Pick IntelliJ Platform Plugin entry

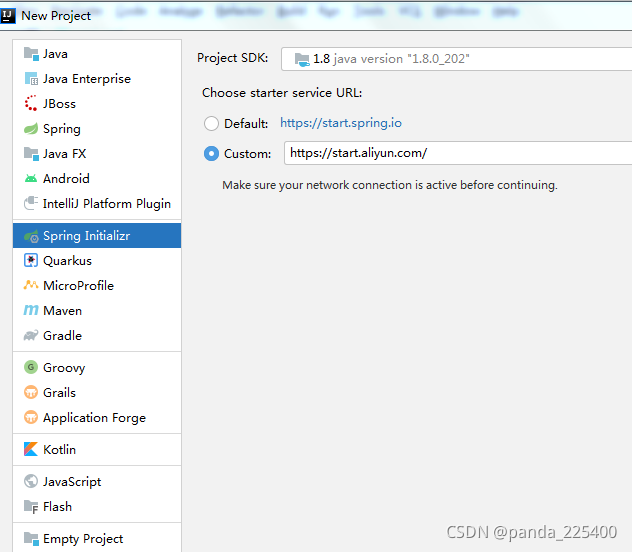click(107, 204)
